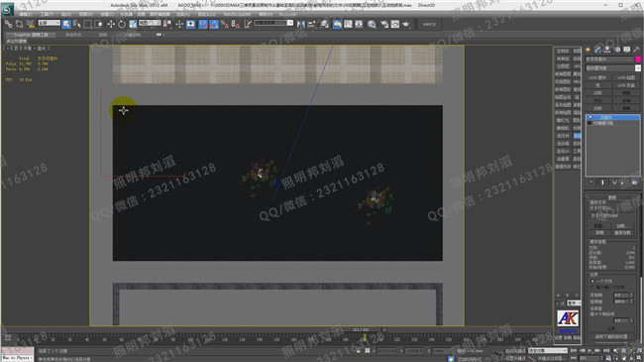Open the named selection sets dropdown

coord(273,23)
